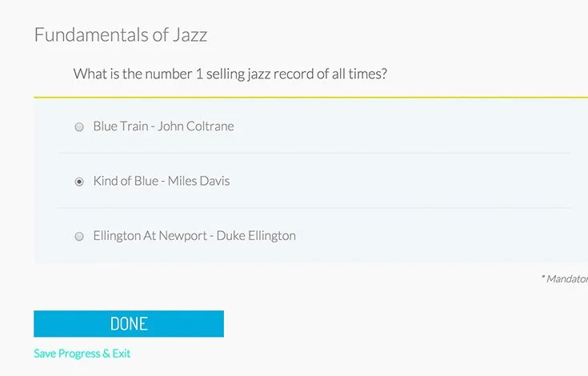Screen dimensions: 588x376
Task: Choose Kind of Blue radio button
Action: [79, 182]
